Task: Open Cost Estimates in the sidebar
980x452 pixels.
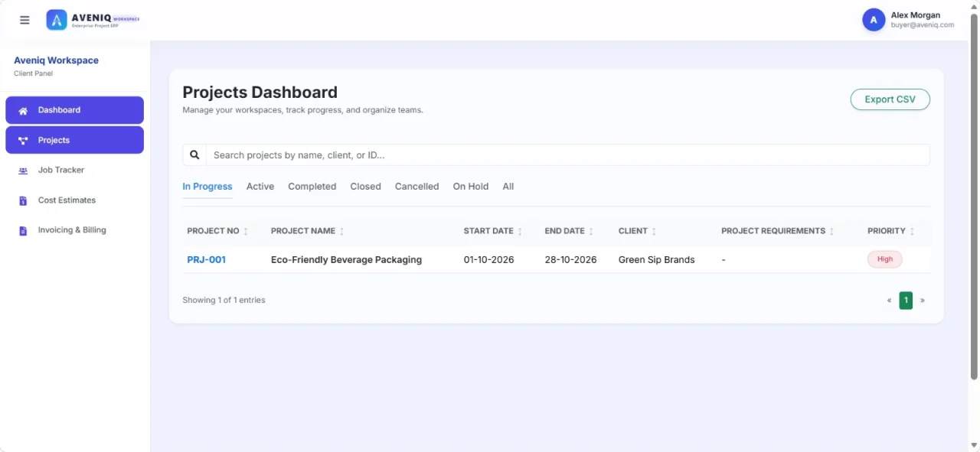Action: [x=74, y=200]
